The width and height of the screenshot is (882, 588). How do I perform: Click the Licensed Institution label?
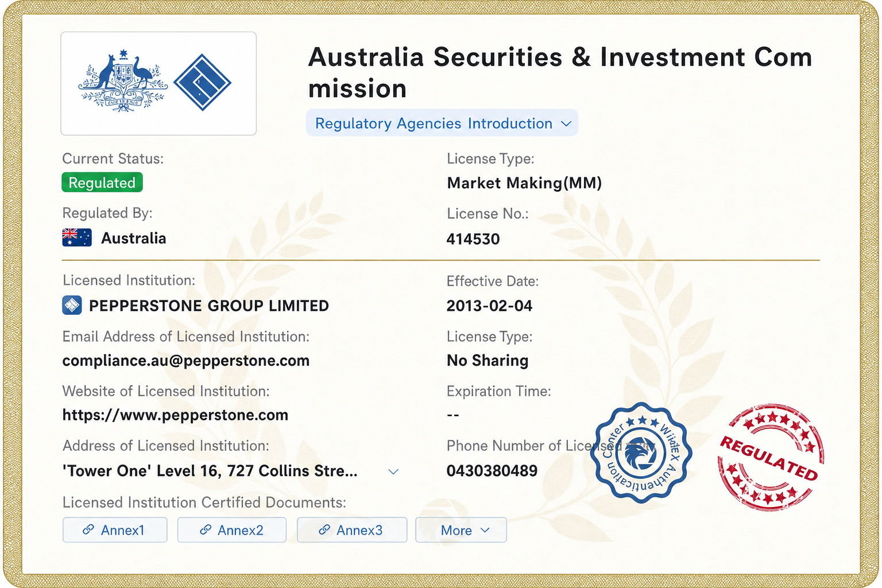[x=129, y=280]
